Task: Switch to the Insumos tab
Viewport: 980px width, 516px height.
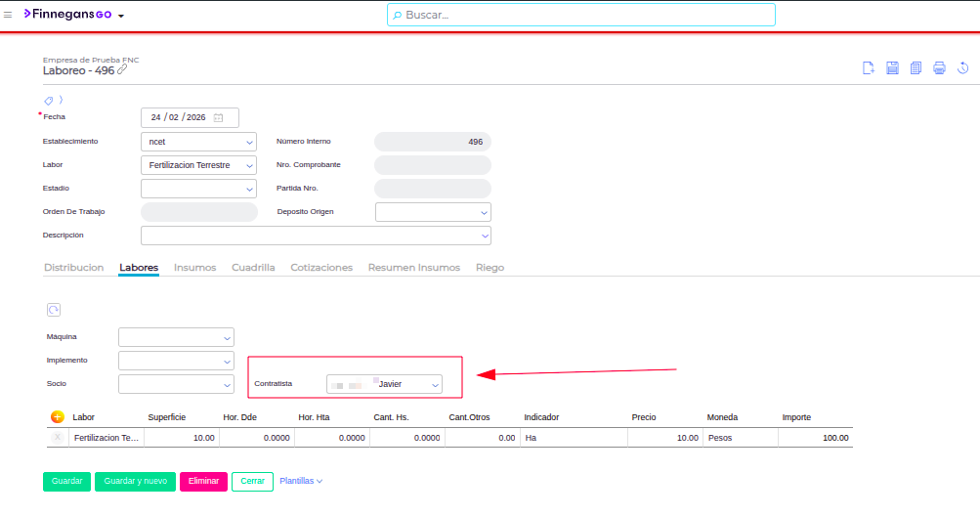Action: click(194, 268)
